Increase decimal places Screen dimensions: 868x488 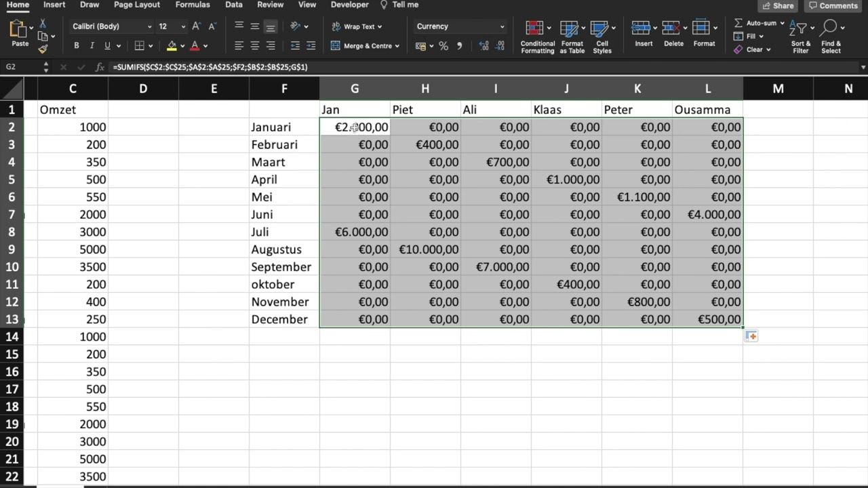pos(484,46)
